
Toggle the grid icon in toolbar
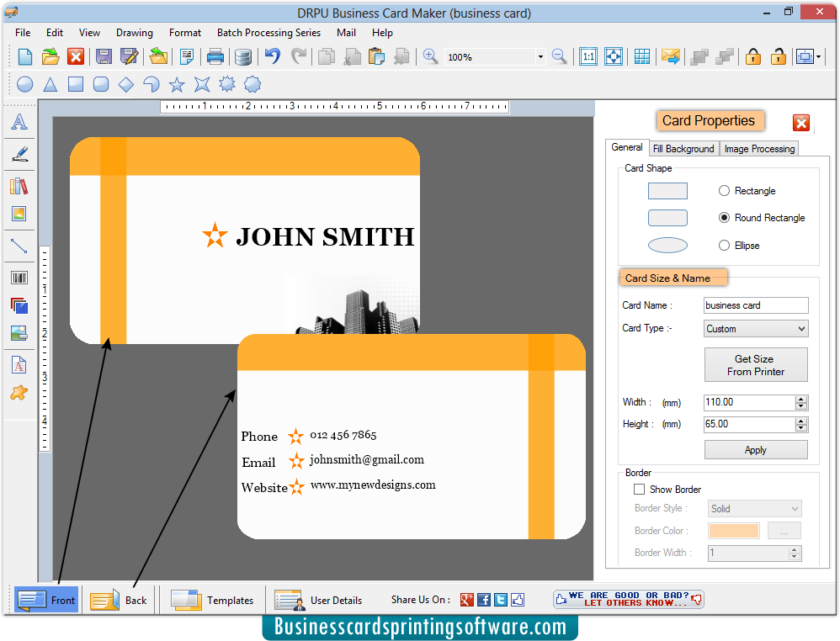pos(642,56)
